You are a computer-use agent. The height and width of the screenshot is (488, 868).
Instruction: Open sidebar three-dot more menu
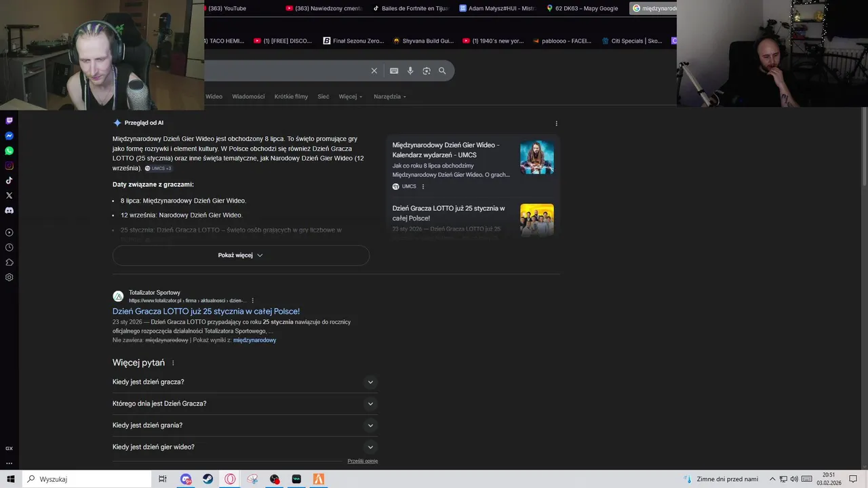click(9, 464)
